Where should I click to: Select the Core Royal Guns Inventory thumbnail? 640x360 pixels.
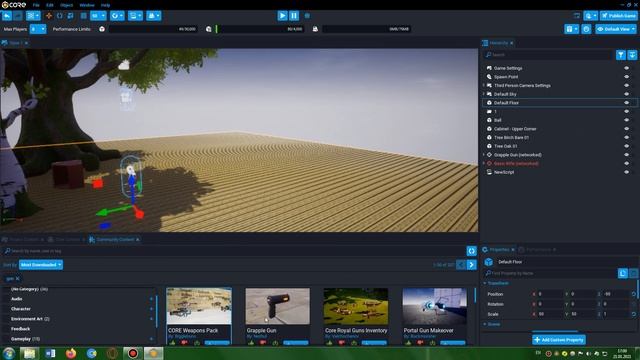pos(356,306)
